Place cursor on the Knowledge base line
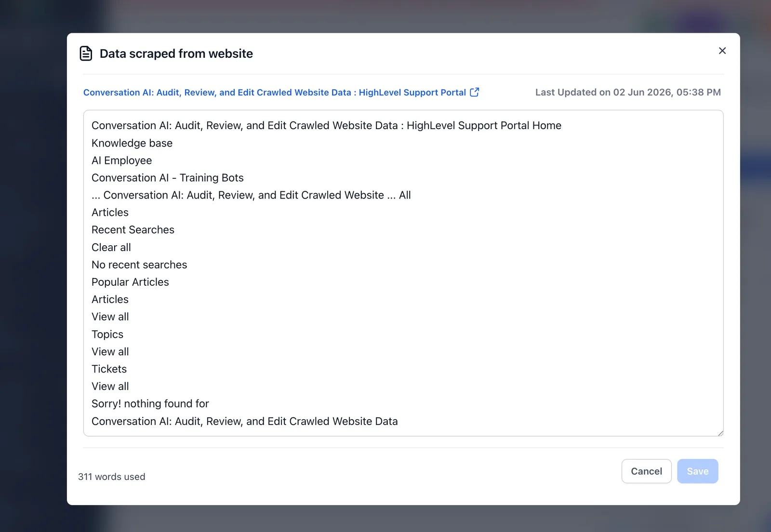 point(132,143)
